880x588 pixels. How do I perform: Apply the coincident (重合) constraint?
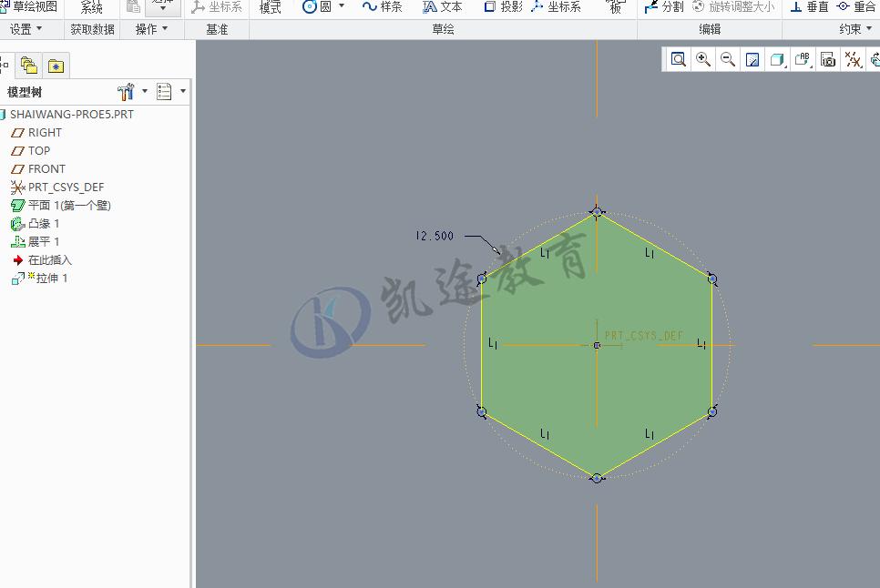pos(864,7)
